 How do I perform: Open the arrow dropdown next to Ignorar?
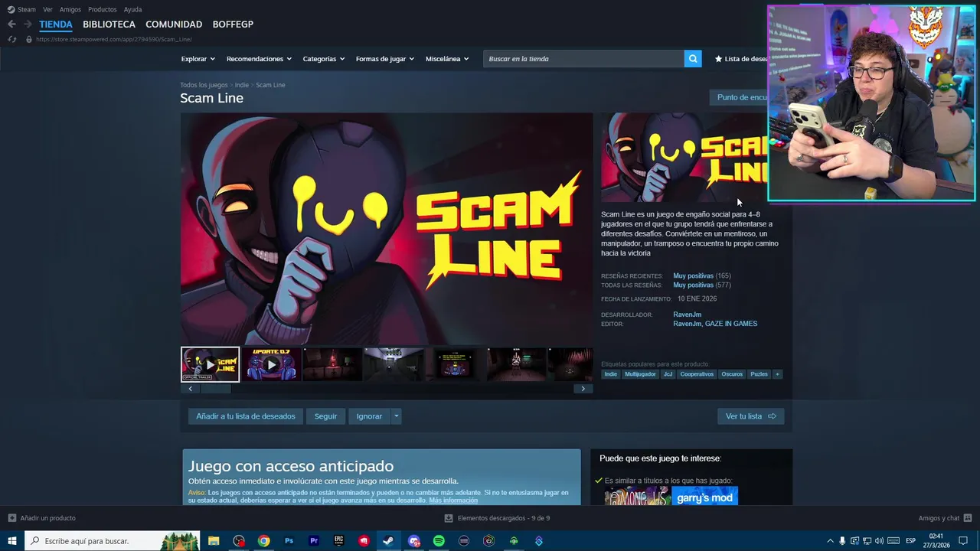point(396,416)
